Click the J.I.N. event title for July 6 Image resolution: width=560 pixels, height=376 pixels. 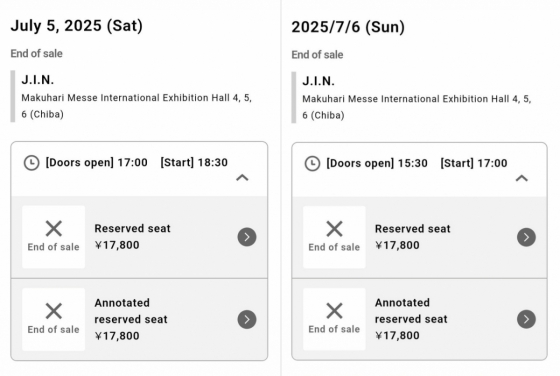tap(318, 81)
